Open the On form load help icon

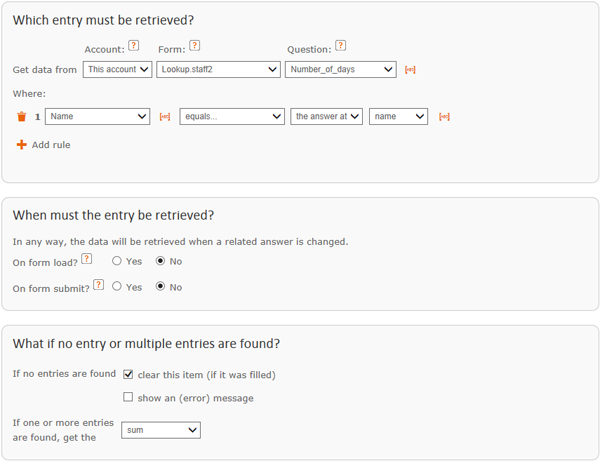click(x=87, y=259)
